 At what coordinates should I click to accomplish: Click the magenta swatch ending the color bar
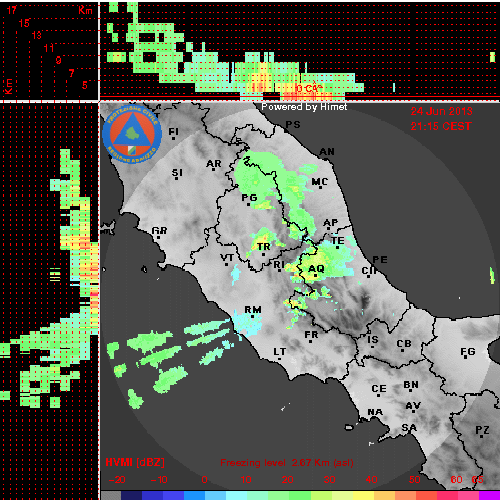pos(490,495)
